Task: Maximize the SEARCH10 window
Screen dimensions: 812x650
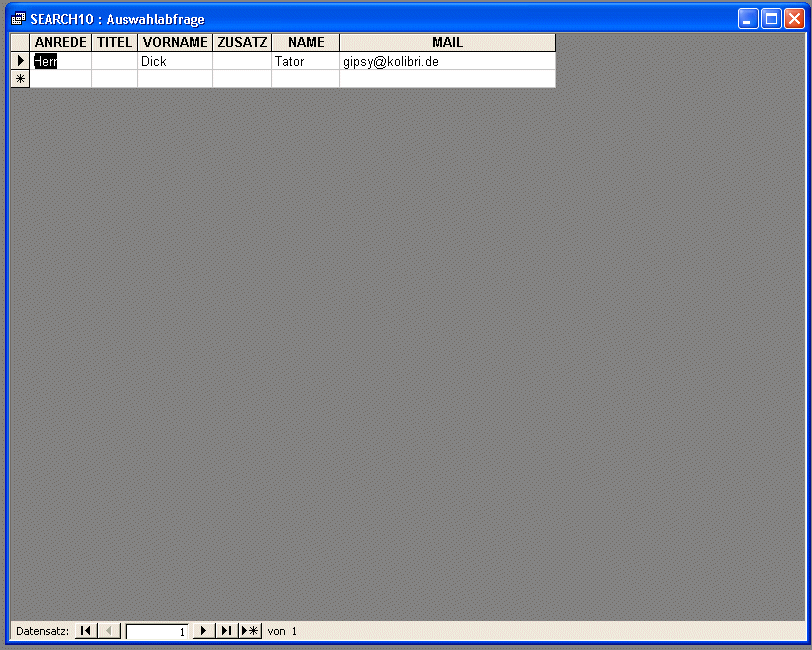Action: (771, 19)
